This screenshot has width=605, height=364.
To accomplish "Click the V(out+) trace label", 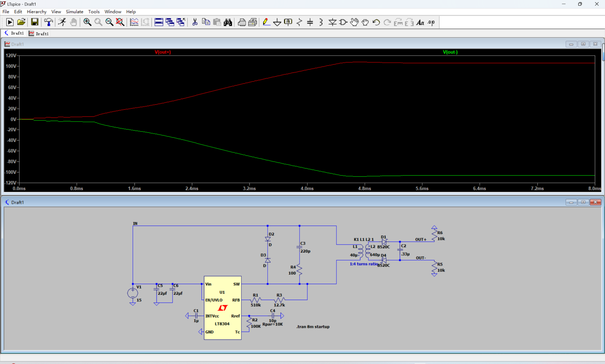I will coord(162,52).
